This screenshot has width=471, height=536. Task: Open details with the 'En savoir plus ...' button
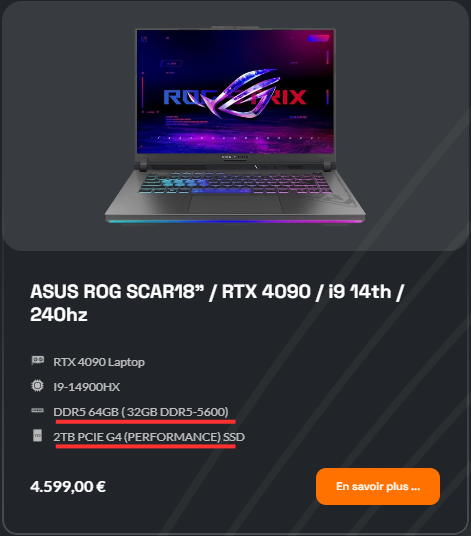coord(378,486)
